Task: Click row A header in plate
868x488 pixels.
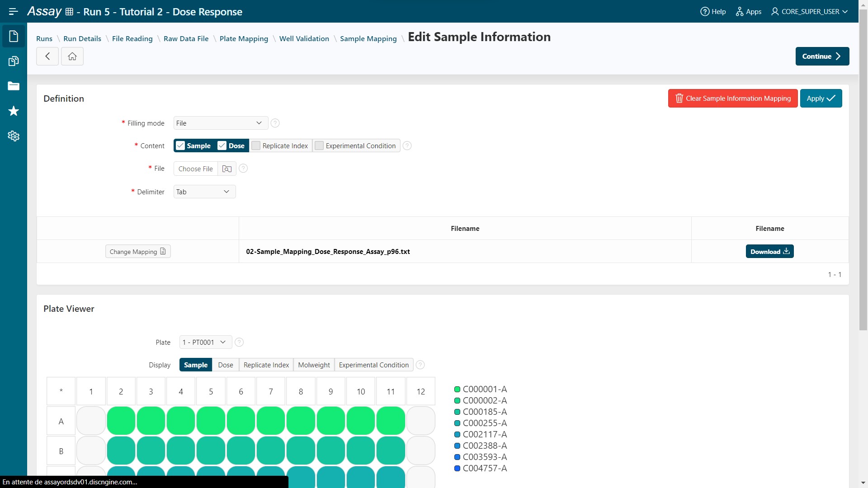Action: (61, 421)
